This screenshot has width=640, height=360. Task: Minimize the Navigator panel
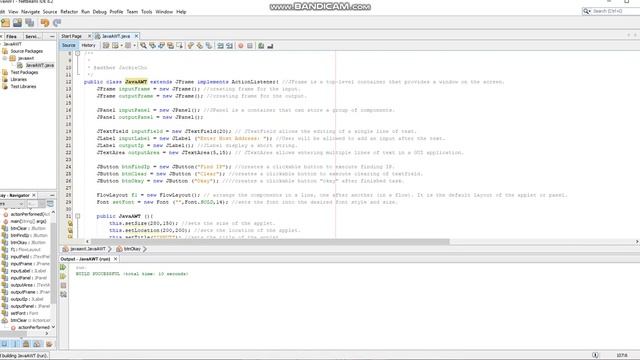pyautogui.click(x=52, y=195)
